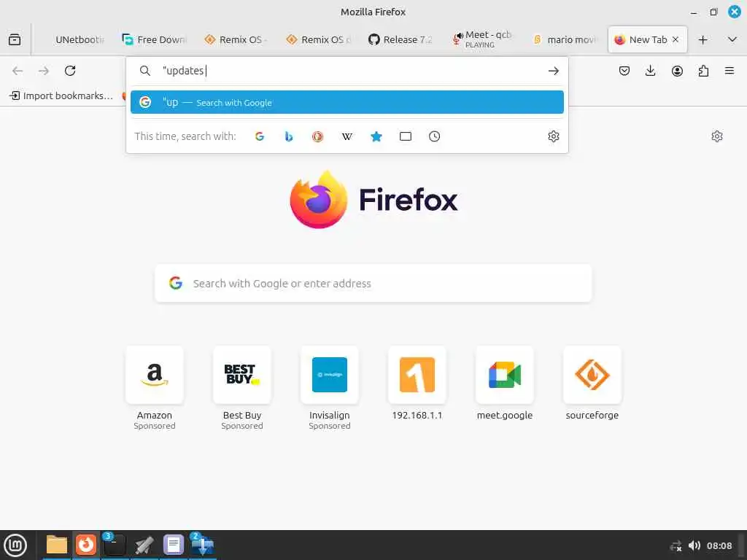Viewport: 747px width, 560px height.
Task: Search this time with DuckDuckGo icon
Action: pos(318,136)
